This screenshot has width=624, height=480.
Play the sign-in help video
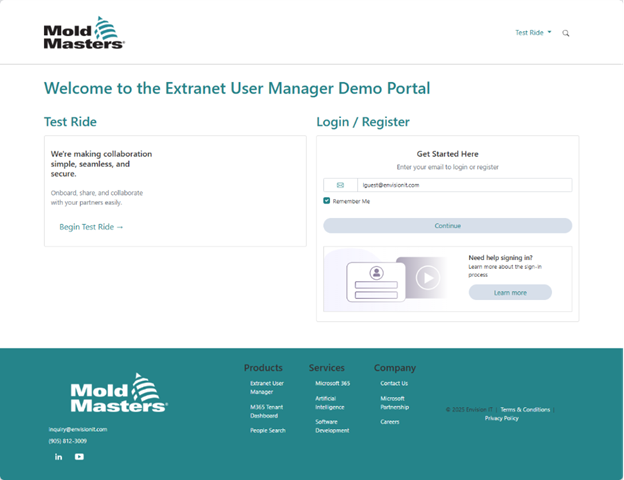(428, 277)
